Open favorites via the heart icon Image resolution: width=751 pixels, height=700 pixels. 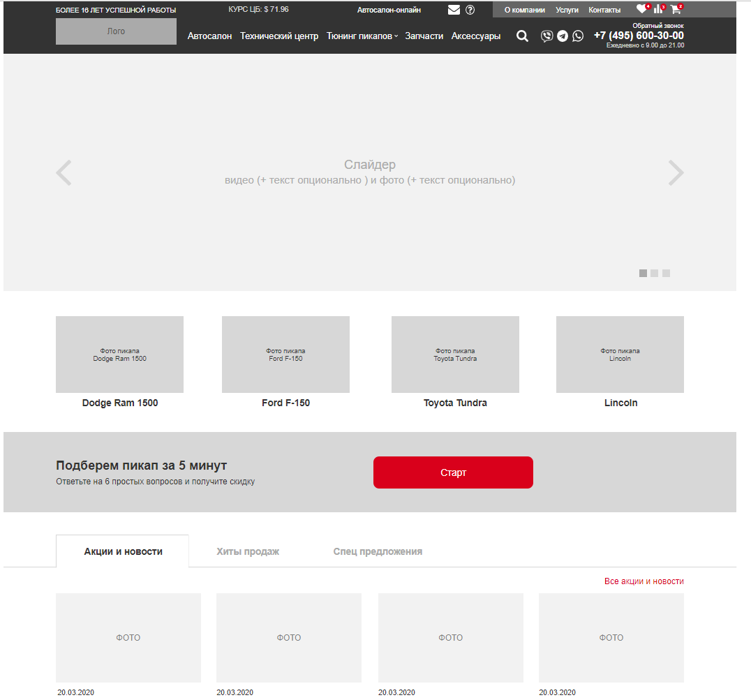point(641,9)
